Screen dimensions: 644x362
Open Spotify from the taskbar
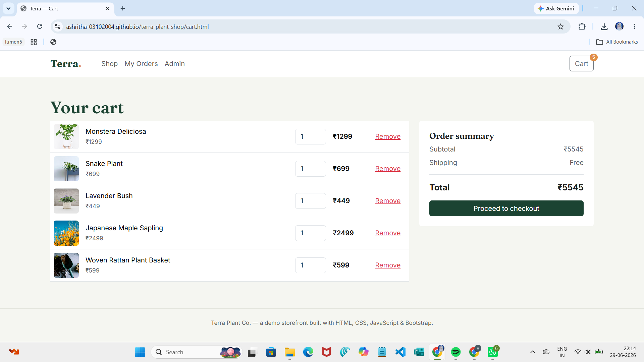tap(455, 352)
